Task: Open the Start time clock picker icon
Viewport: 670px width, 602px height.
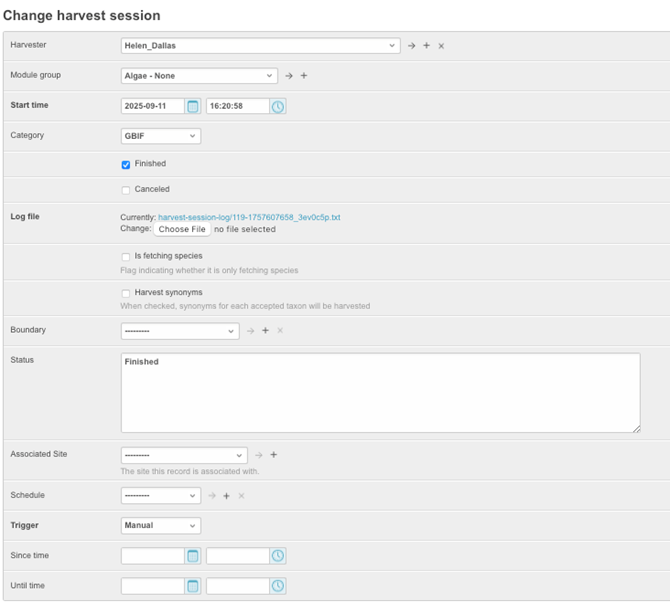Action: pyautogui.click(x=278, y=106)
